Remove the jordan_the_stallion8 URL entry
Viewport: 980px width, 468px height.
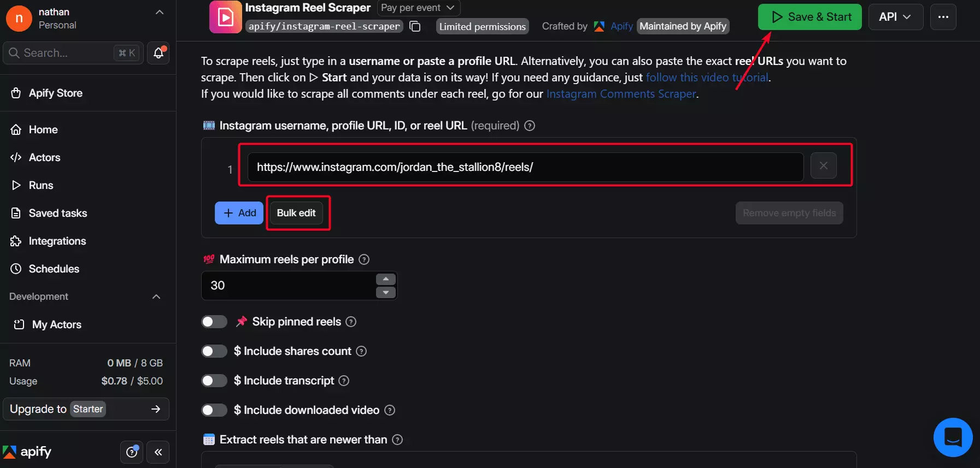click(824, 165)
